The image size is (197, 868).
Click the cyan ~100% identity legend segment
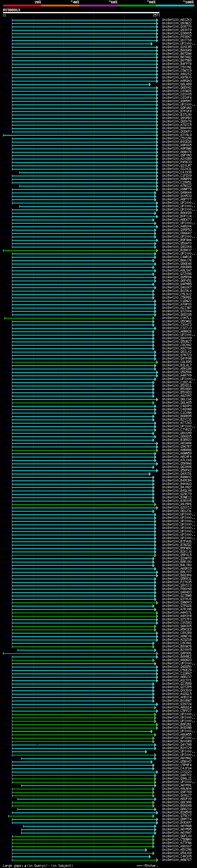(x=175, y=6)
